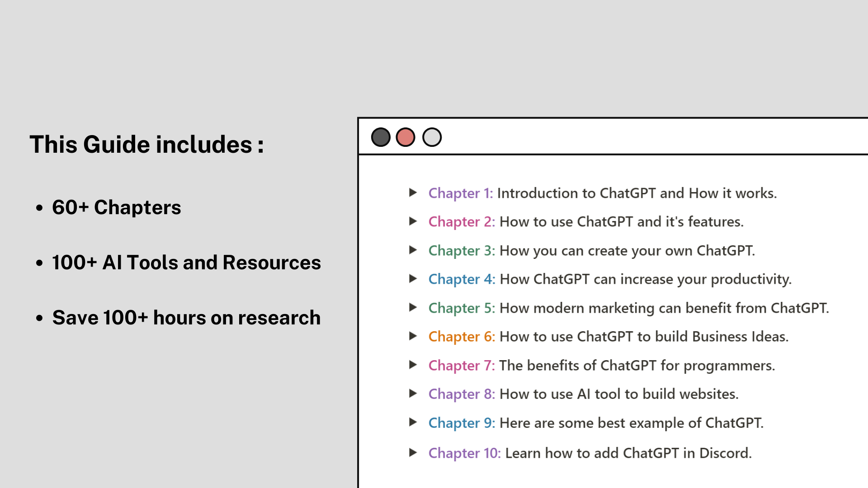Click the pink 'Chapter 2:' label
The image size is (868, 488).
(462, 222)
